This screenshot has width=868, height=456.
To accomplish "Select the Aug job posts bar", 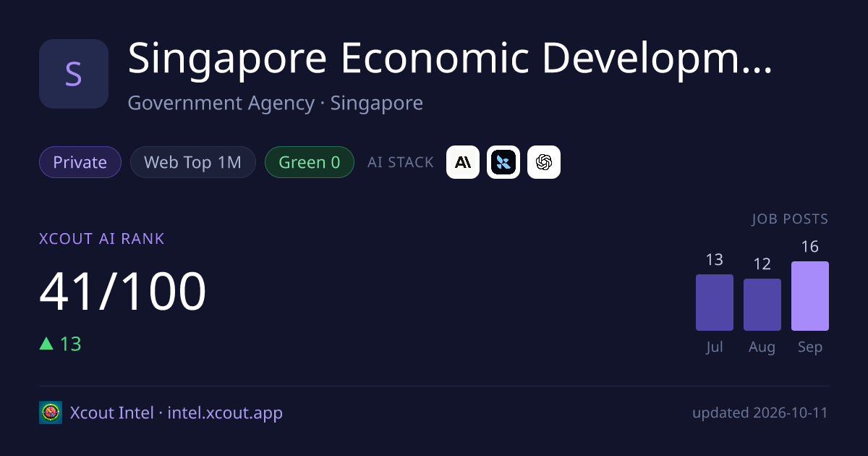I will (x=762, y=305).
